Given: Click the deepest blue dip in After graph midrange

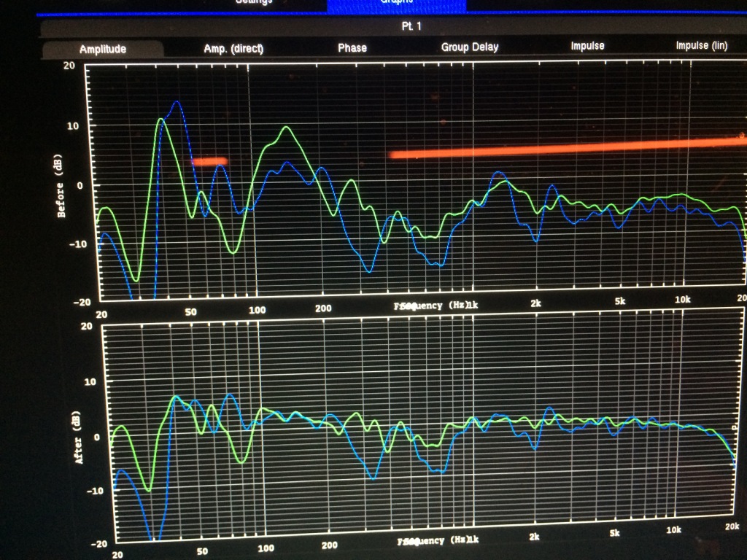Looking at the screenshot, I should (373, 478).
